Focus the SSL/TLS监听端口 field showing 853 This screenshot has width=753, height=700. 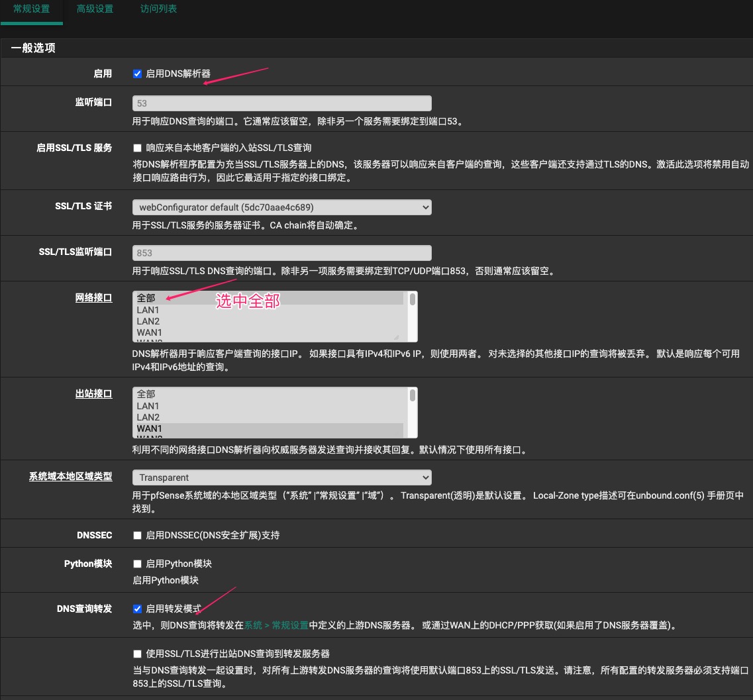(281, 252)
